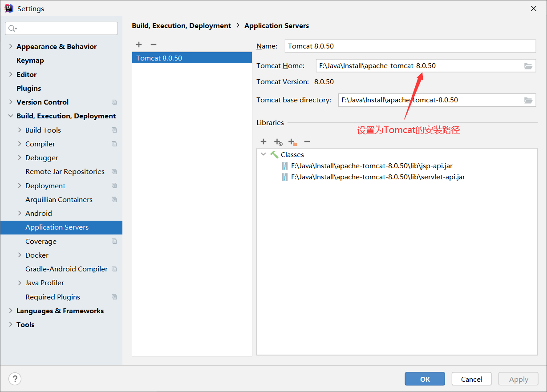Expand the Docker node
Viewport: 547px width, 392px height.
[x=20, y=255]
